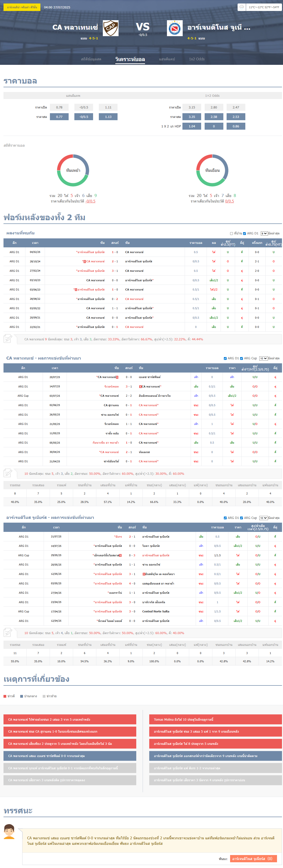Uncheck ARG Cup in the CA พลาเทนเซ่ results filter
Viewport: 283px width, 868px height.
point(242,358)
